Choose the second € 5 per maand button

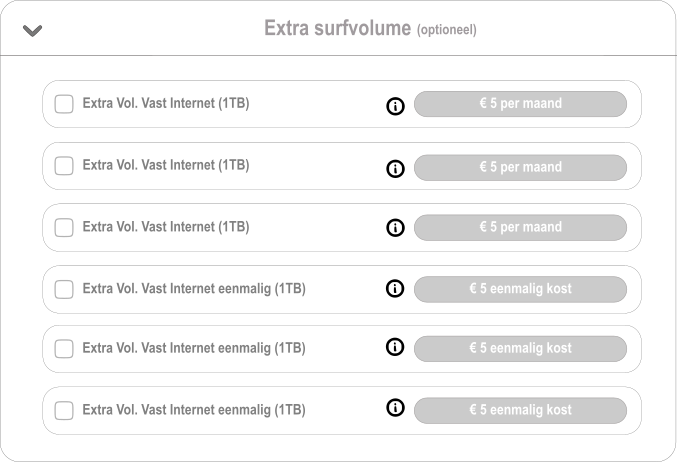pos(520,168)
